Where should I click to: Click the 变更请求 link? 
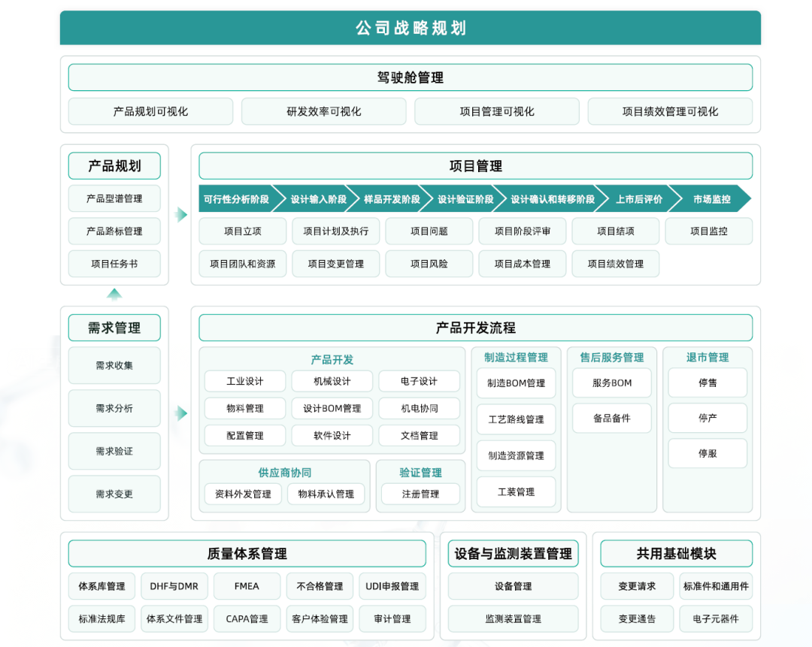click(638, 586)
